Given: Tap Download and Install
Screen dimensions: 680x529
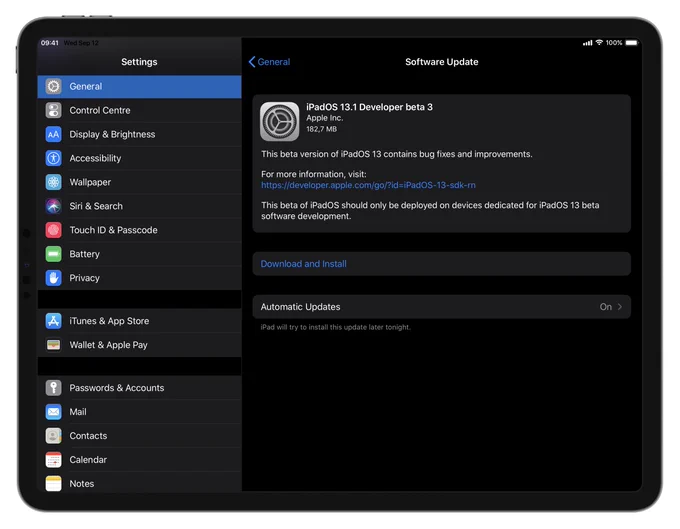Looking at the screenshot, I should coord(441,264).
